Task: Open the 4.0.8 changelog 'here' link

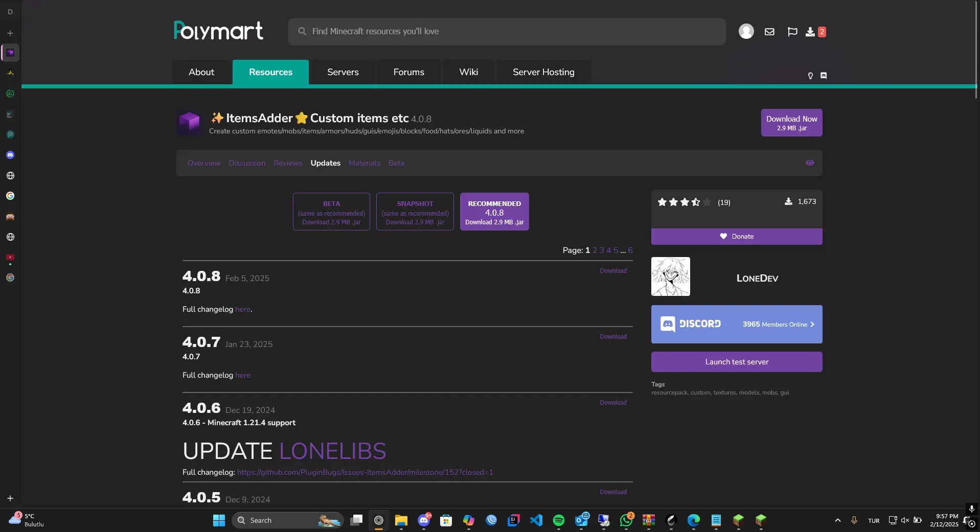Action: pyautogui.click(x=243, y=309)
